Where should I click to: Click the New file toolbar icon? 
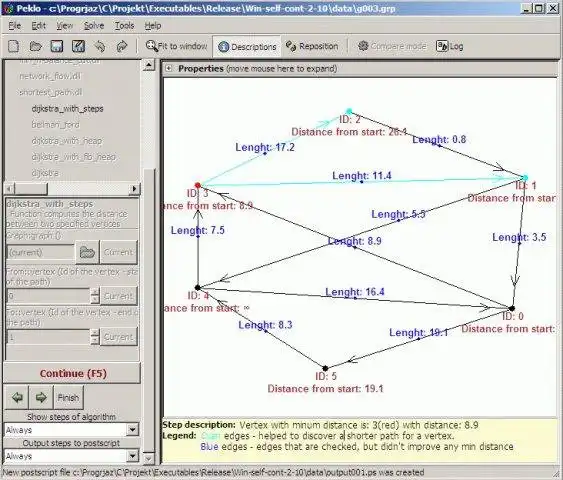(x=14, y=46)
